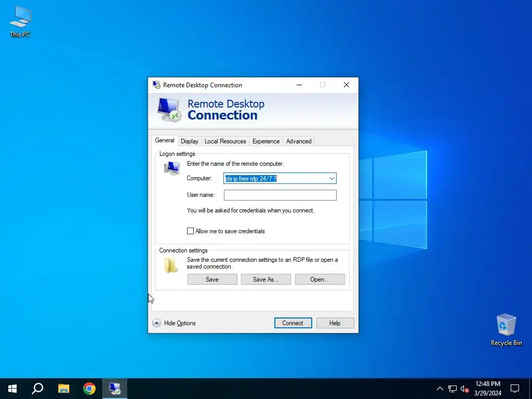The height and width of the screenshot is (399, 532).
Task: Open muted volume tray icon
Action: [x=464, y=389]
